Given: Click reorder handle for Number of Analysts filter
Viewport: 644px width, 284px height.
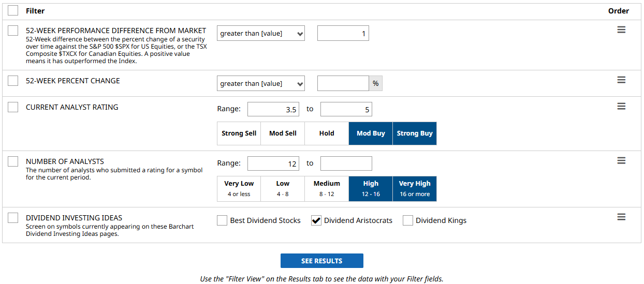Looking at the screenshot, I should (621, 161).
